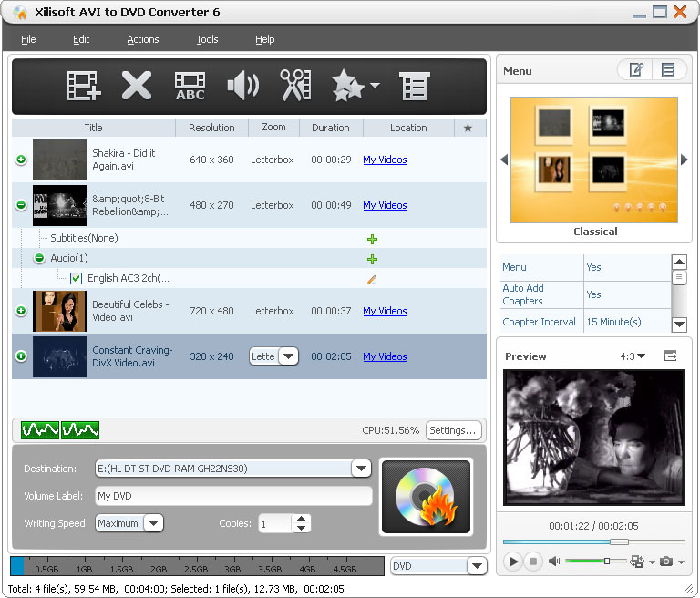Open play mode options dropdown arrow
700x598 pixels.
(652, 562)
